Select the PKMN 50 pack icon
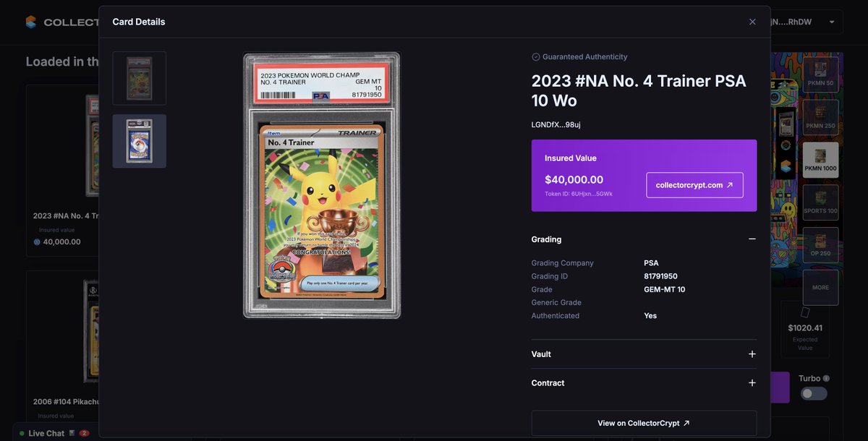 (x=820, y=74)
